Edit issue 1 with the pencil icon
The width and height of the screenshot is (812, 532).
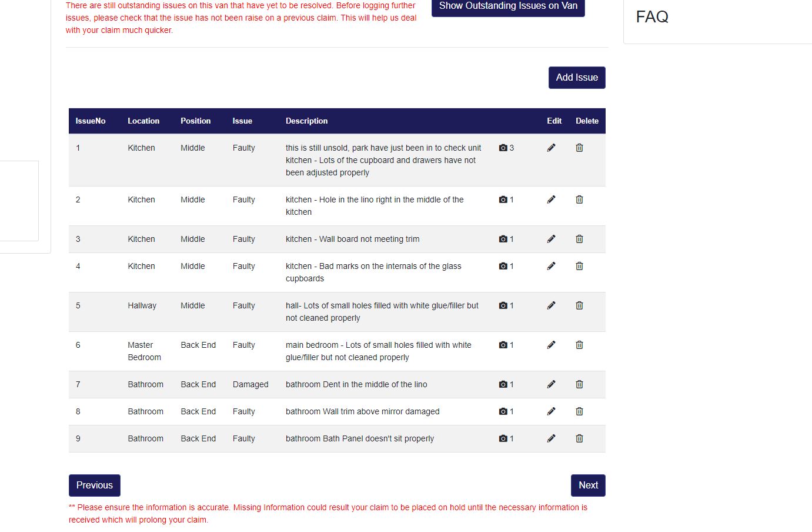(551, 148)
